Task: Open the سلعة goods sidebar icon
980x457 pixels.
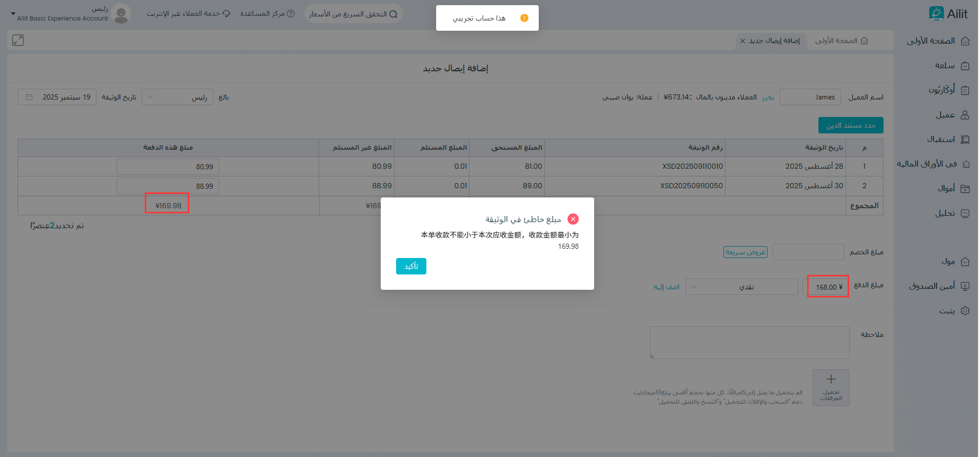Action: tap(965, 66)
